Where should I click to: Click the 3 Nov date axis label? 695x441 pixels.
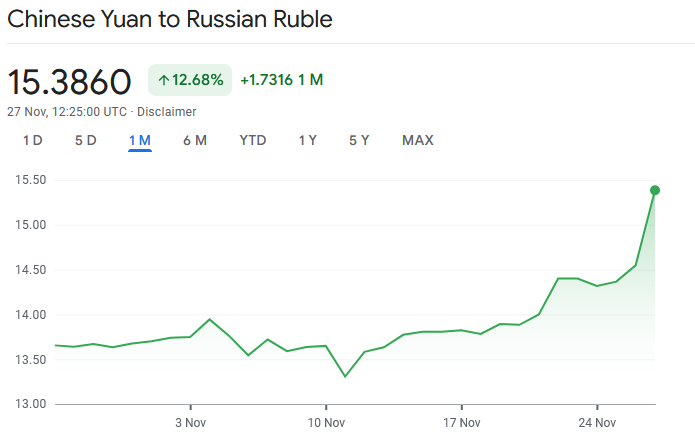(190, 423)
